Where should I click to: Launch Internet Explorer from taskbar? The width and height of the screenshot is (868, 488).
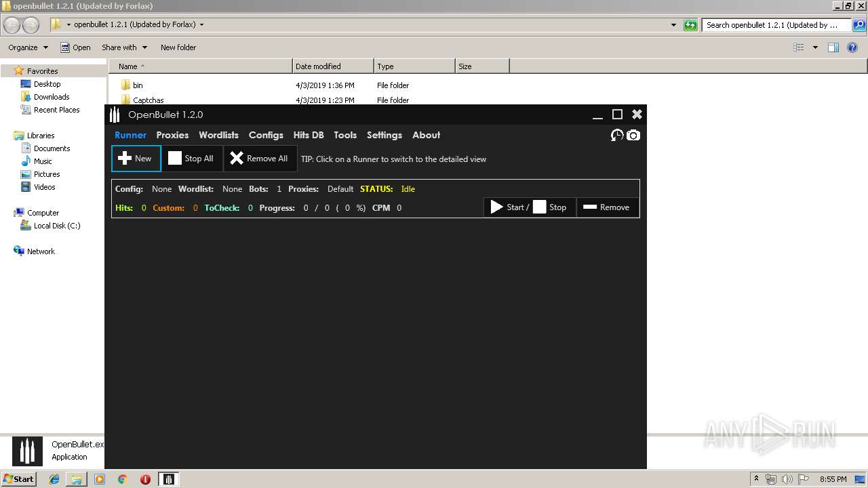(54, 479)
